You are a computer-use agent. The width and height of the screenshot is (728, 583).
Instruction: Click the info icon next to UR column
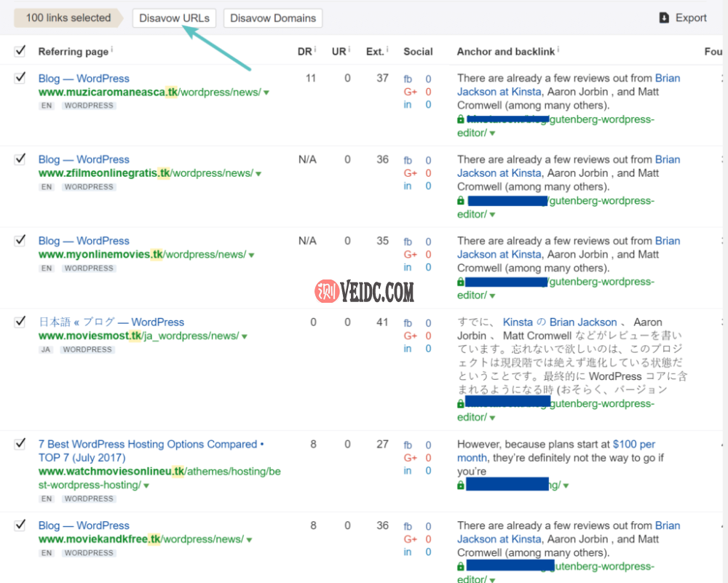click(x=349, y=51)
